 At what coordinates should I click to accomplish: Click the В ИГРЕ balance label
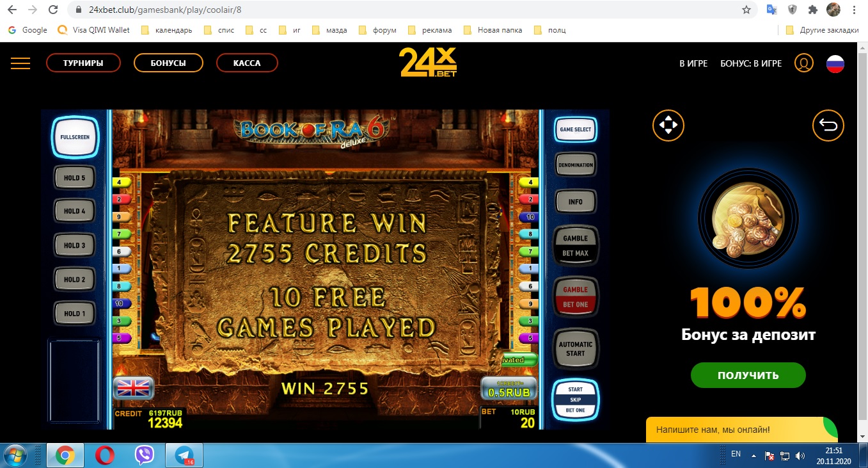[x=693, y=63]
